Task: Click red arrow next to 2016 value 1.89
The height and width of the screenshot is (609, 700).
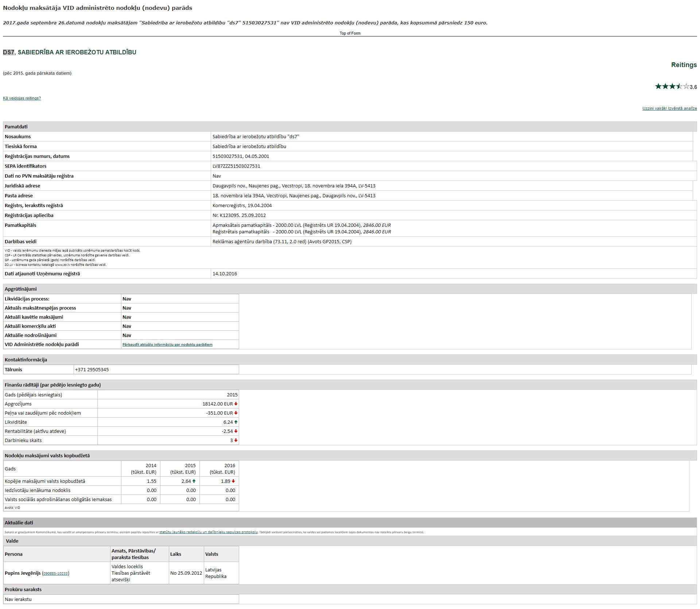Action: (x=233, y=481)
